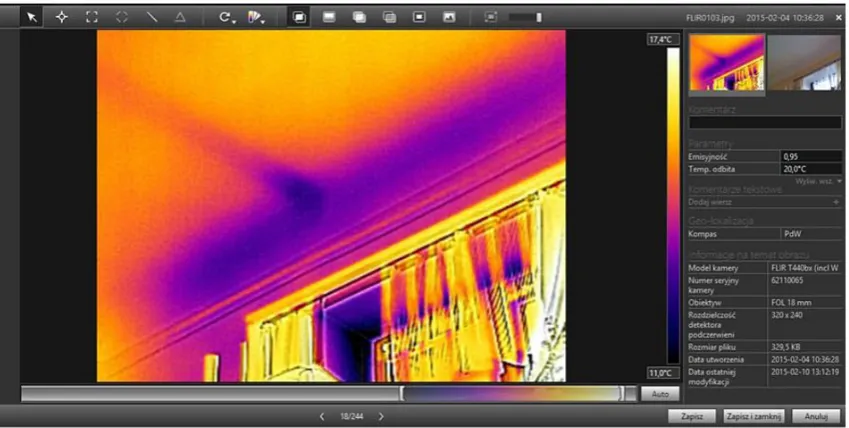Screen dimensions: 849x428
Task: Switch to digital camera photo mode
Action: 449,17
